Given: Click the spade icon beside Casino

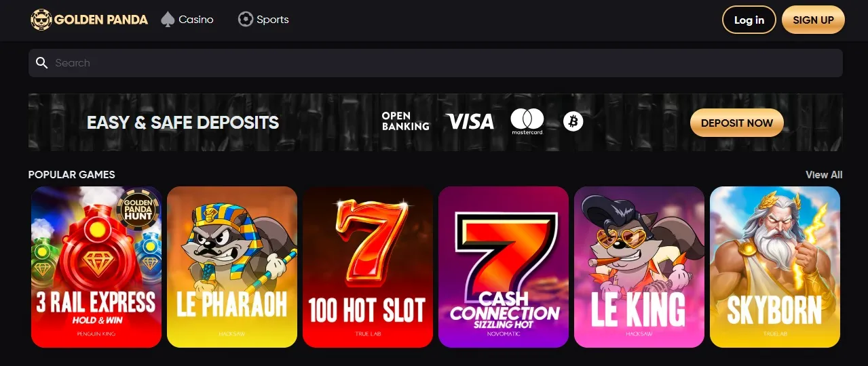Looking at the screenshot, I should click(168, 20).
